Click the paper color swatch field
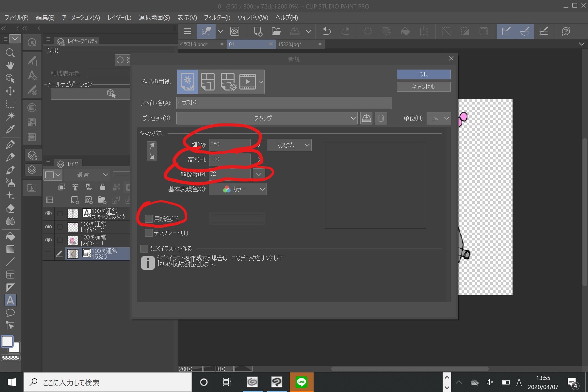 pyautogui.click(x=237, y=219)
